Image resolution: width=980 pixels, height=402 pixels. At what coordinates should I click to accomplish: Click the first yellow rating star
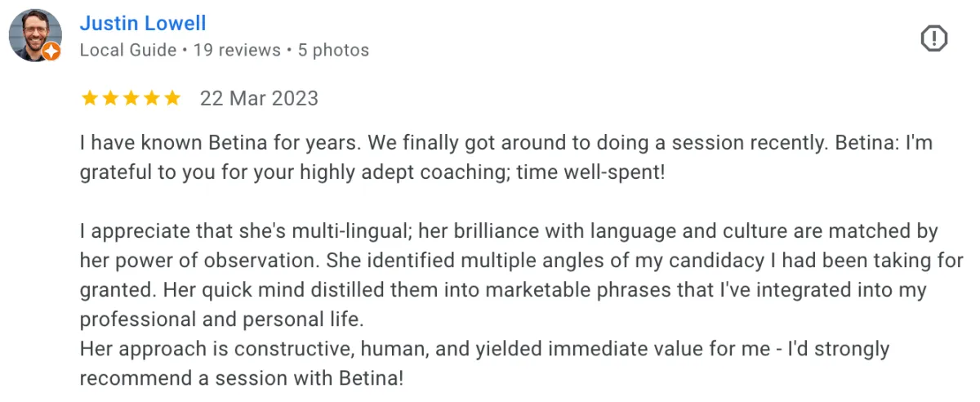(89, 99)
